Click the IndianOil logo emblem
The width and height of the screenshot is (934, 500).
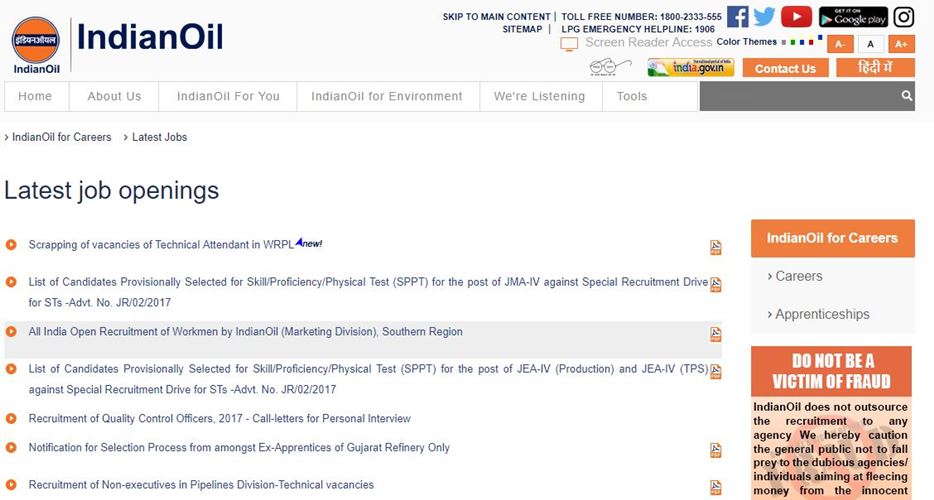tap(36, 45)
